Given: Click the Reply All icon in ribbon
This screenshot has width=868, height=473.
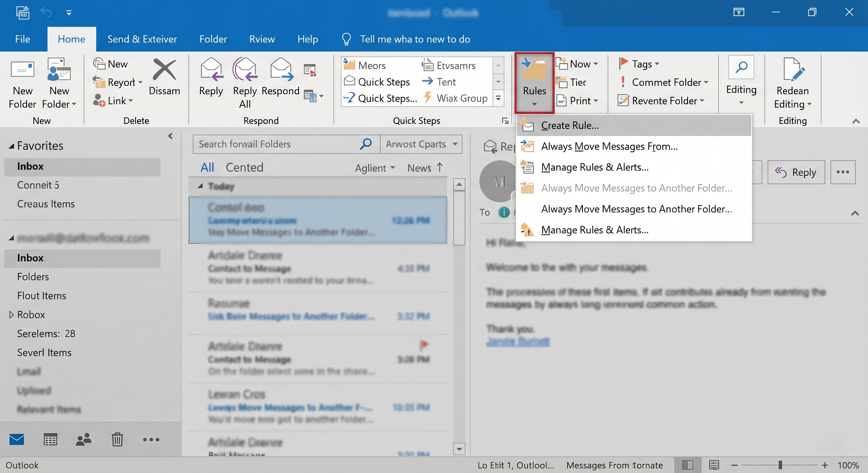Looking at the screenshot, I should 245,70.
